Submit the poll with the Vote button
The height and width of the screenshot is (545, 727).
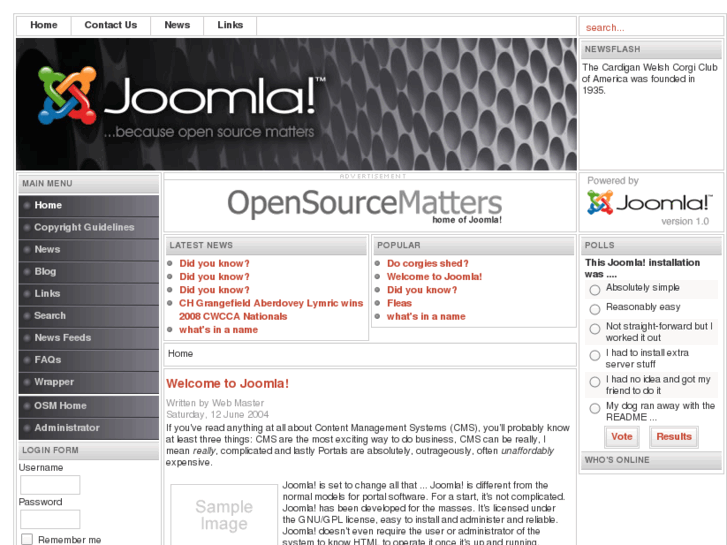pyautogui.click(x=622, y=436)
